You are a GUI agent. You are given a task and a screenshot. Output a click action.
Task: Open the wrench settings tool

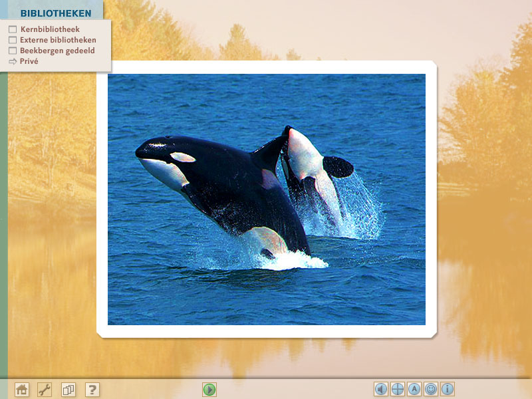pyautogui.click(x=45, y=390)
